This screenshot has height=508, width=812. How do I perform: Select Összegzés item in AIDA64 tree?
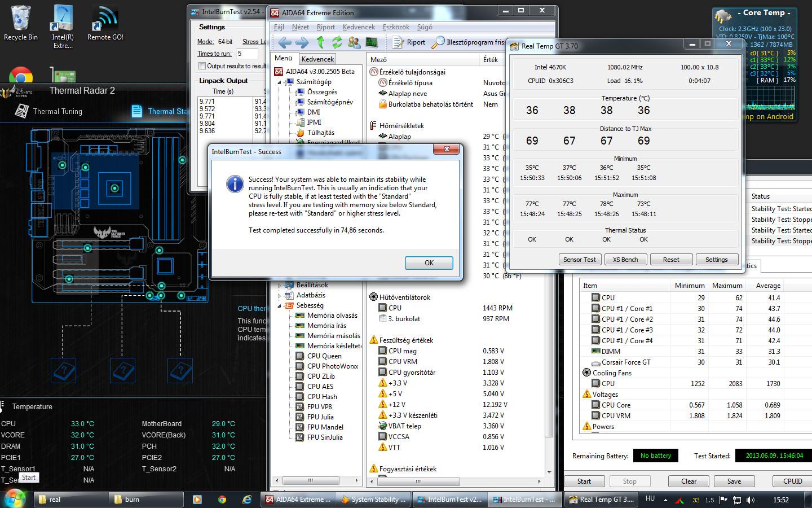coord(316,92)
